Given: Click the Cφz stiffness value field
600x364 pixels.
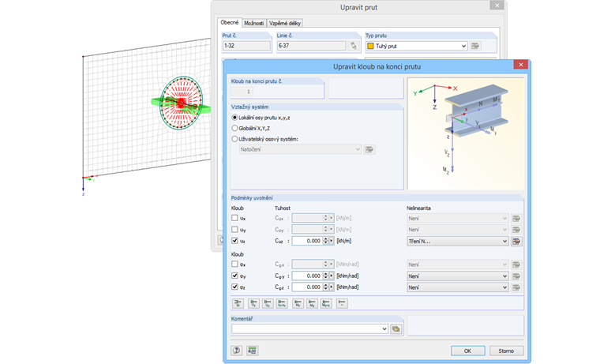Looking at the screenshot, I should (307, 287).
